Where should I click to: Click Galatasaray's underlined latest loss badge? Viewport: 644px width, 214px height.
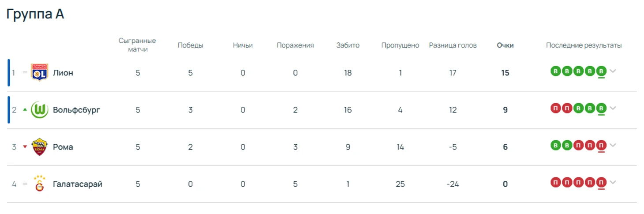click(x=601, y=182)
